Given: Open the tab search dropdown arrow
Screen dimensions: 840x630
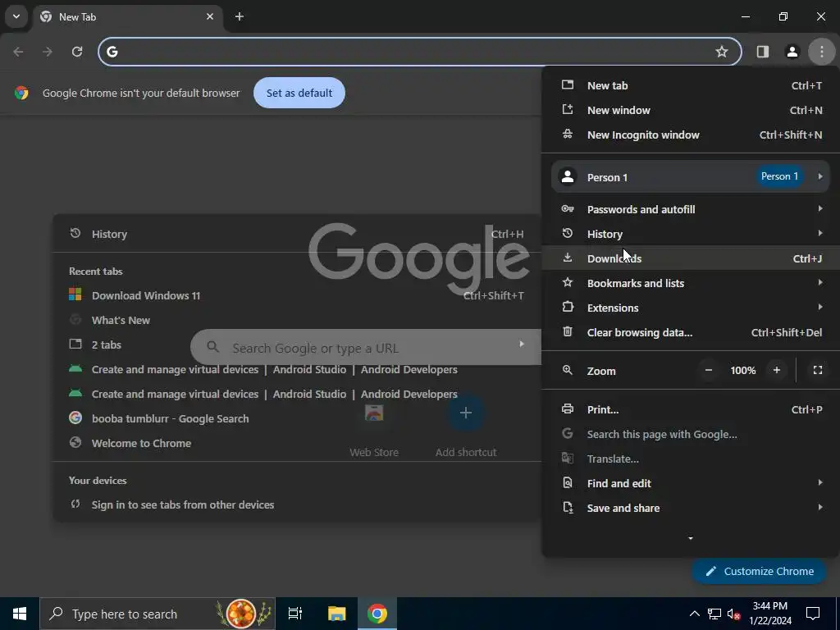Looking at the screenshot, I should click(16, 16).
